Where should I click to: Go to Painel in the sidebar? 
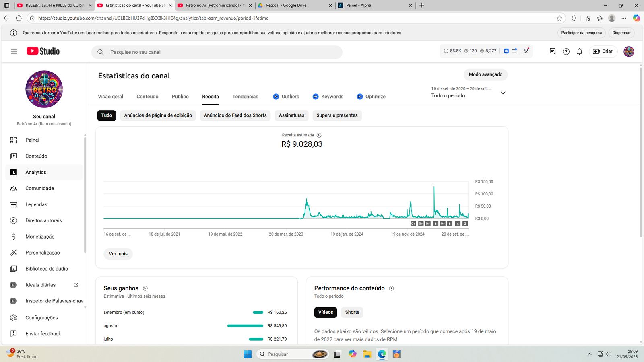point(44,140)
